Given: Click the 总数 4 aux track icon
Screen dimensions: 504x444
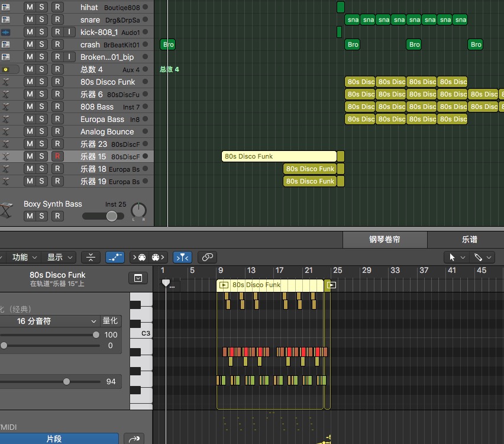Looking at the screenshot, I should click(5, 69).
